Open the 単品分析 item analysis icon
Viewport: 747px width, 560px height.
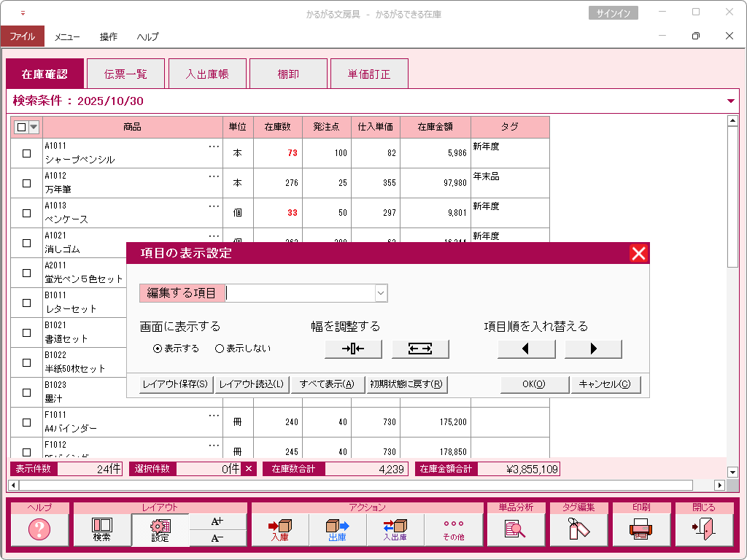516,529
